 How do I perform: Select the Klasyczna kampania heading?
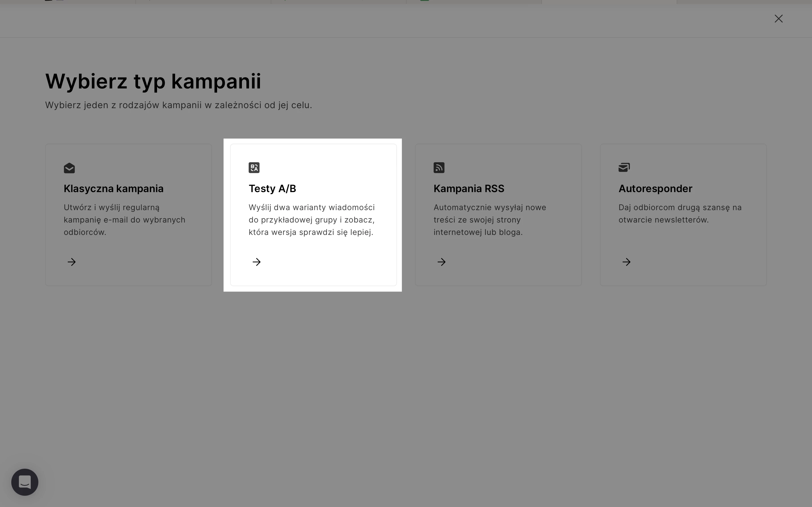[x=113, y=188]
